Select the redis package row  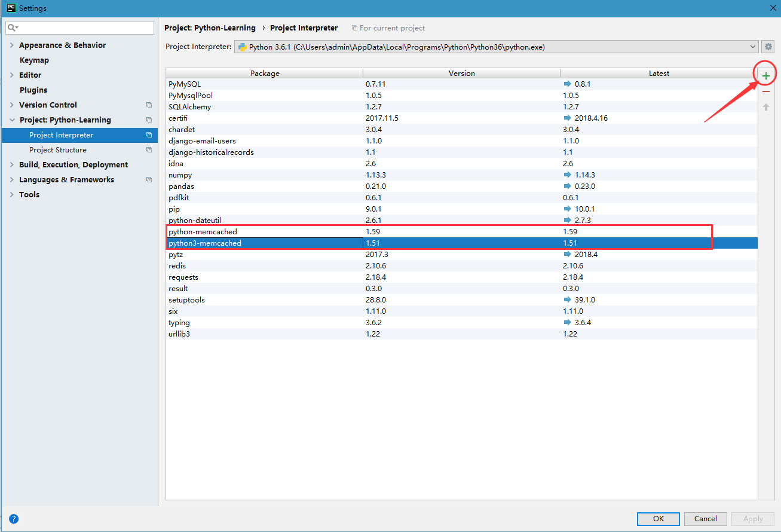click(x=462, y=266)
